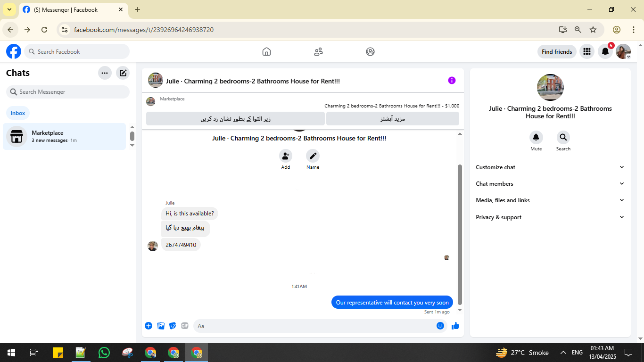Open notifications bell with 5 badge

[x=605, y=51]
